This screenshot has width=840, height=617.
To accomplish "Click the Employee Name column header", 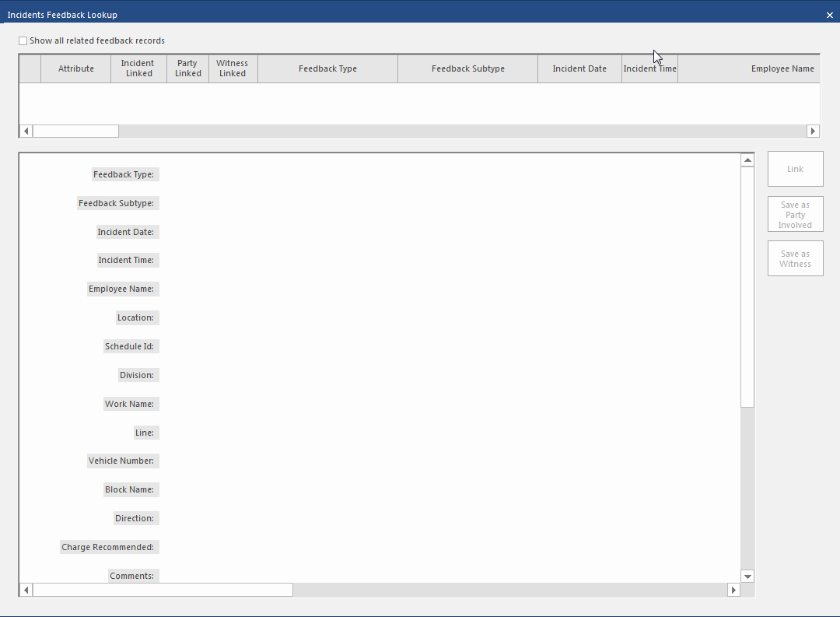I will [782, 68].
